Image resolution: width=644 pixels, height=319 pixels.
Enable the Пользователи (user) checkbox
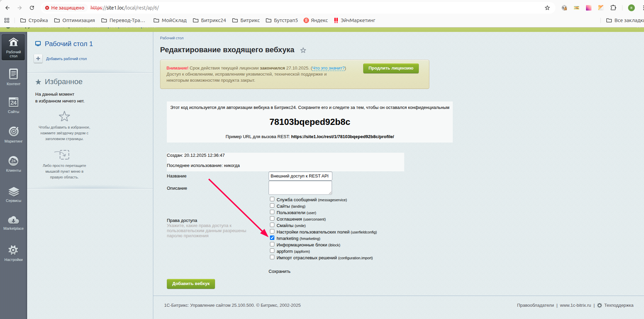point(272,212)
